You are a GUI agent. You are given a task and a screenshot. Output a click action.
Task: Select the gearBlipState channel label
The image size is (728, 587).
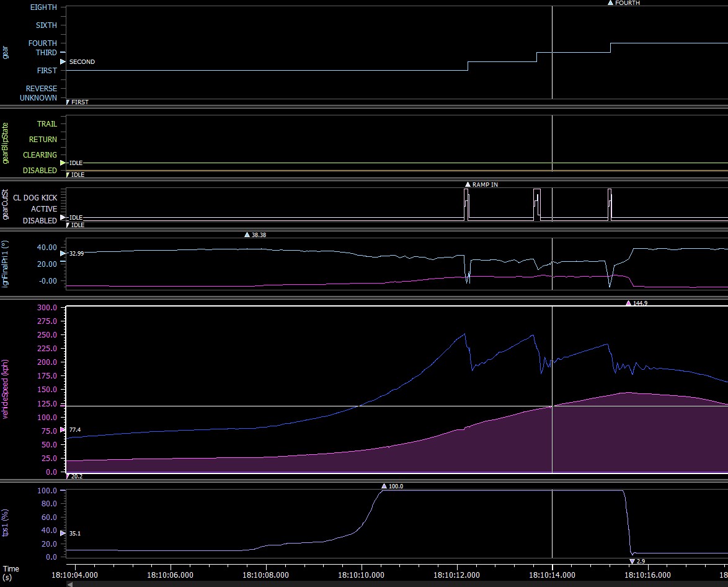tap(6, 143)
